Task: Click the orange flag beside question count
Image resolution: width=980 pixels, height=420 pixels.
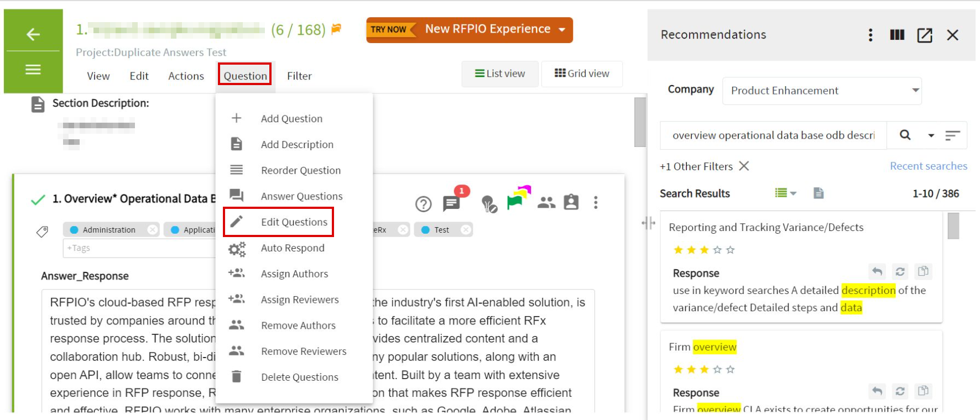Action: (x=336, y=29)
